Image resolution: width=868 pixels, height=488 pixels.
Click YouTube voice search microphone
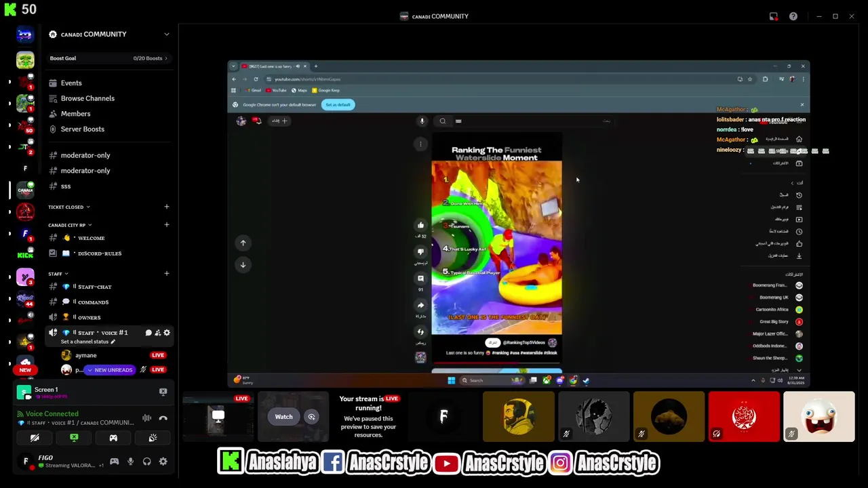tap(422, 121)
